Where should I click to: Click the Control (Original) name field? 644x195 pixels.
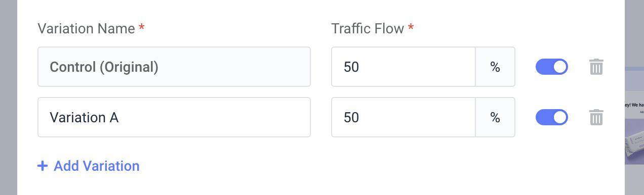[x=174, y=67]
